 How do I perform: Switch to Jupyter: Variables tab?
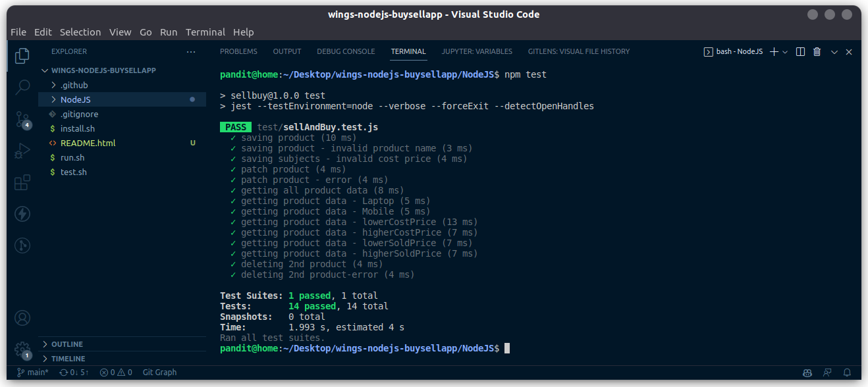point(477,51)
